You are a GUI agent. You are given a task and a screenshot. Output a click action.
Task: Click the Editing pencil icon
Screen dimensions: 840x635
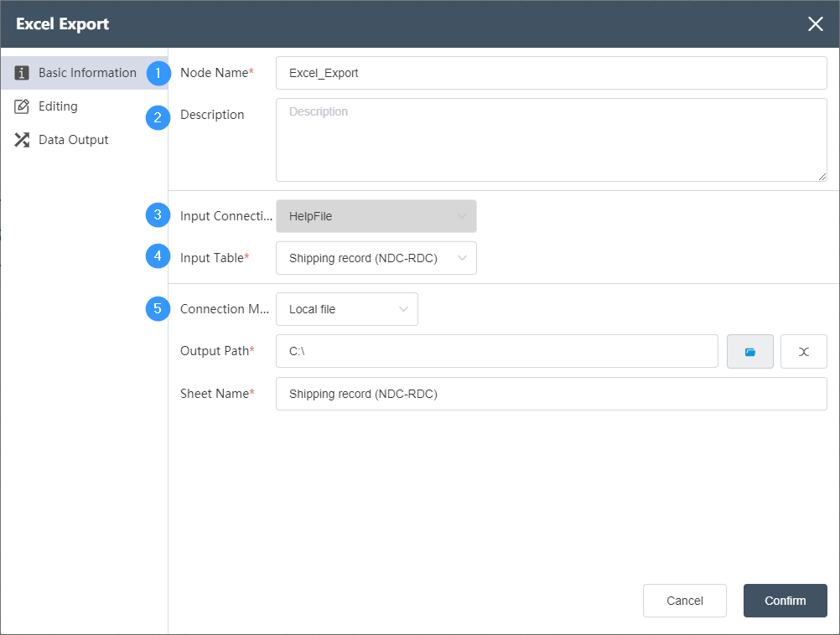pyautogui.click(x=22, y=106)
